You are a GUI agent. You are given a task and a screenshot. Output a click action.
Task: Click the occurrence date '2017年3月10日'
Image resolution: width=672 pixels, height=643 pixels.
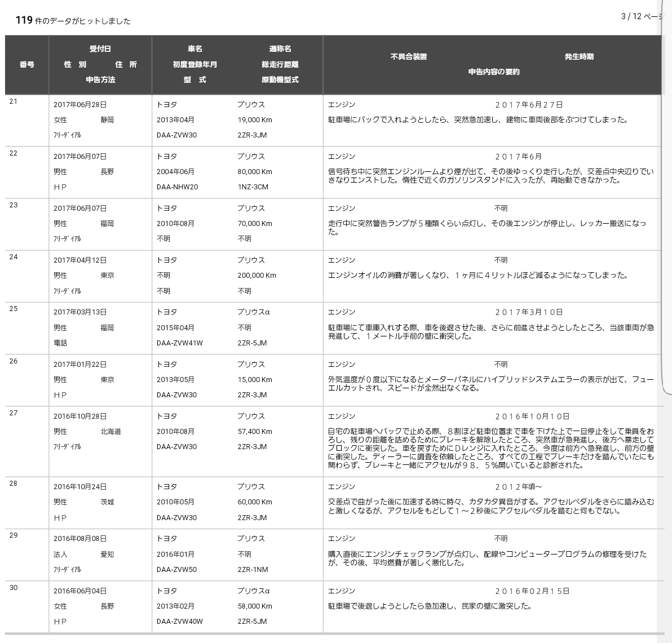[x=529, y=312]
